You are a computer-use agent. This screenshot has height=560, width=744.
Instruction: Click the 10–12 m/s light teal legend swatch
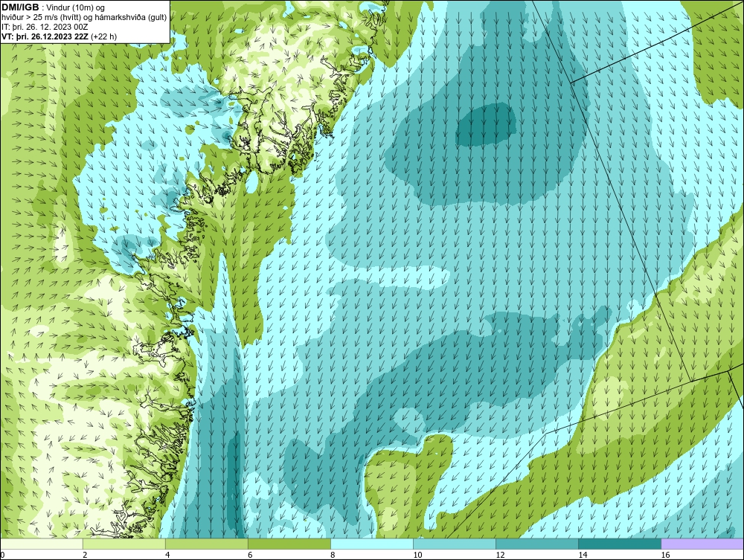pyautogui.click(x=455, y=544)
